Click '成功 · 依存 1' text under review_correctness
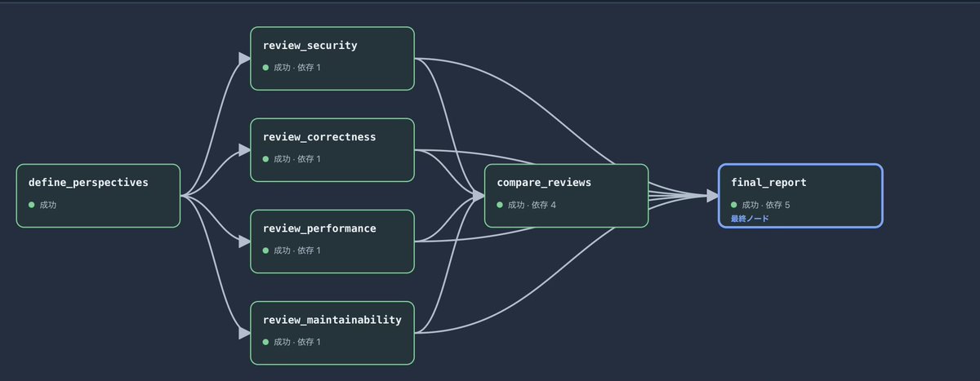The height and width of the screenshot is (381, 980). (297, 158)
